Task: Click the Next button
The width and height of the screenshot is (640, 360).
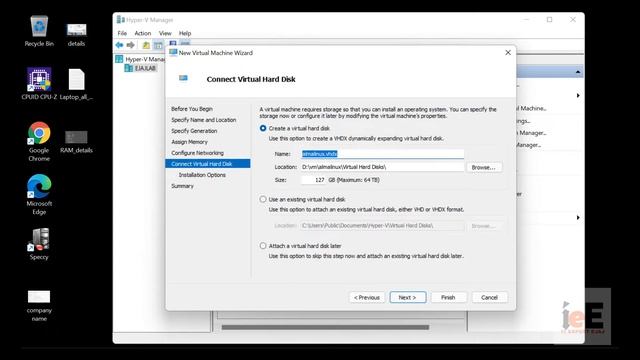Action: tap(407, 298)
